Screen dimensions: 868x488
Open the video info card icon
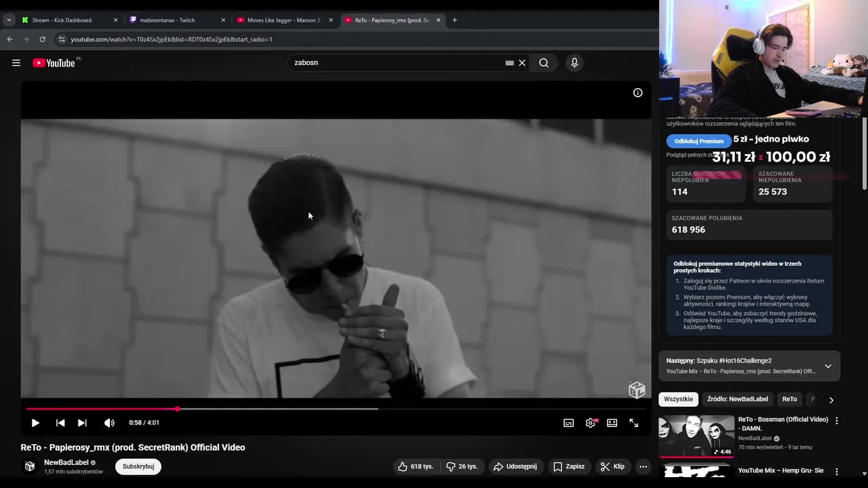click(637, 93)
